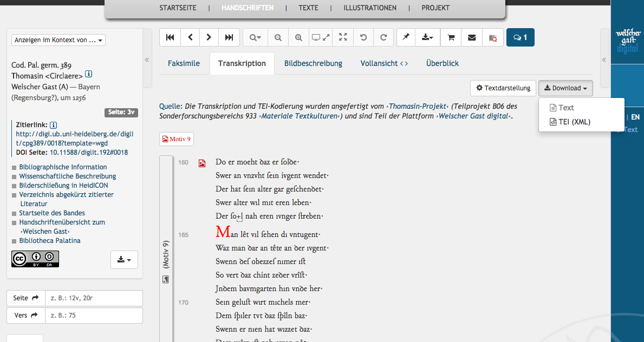Click the Seite go button
The height and width of the screenshot is (342, 644).
pyautogui.click(x=26, y=298)
